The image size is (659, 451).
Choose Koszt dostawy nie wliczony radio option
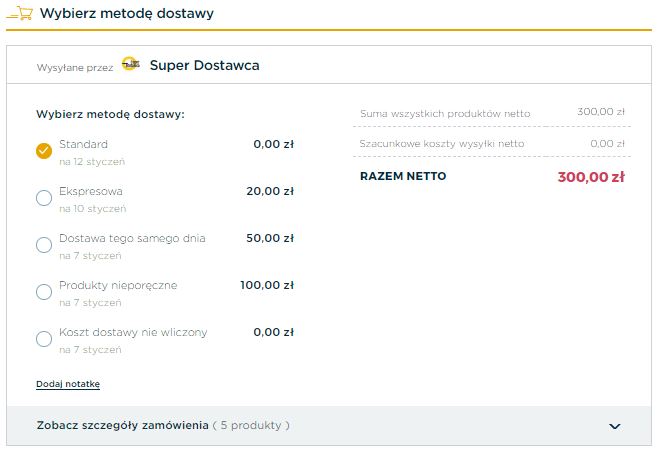click(44, 339)
